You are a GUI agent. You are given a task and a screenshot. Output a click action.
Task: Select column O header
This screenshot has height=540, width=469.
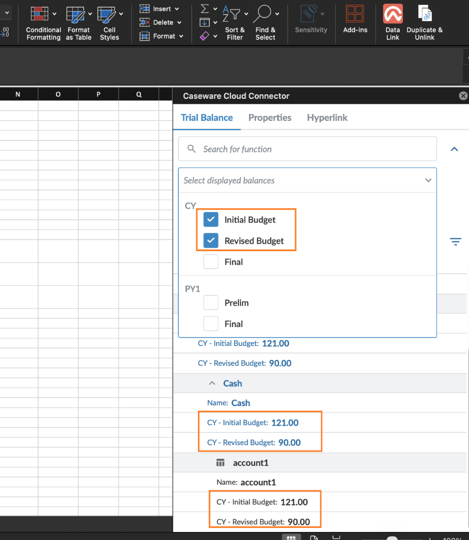coord(58,94)
